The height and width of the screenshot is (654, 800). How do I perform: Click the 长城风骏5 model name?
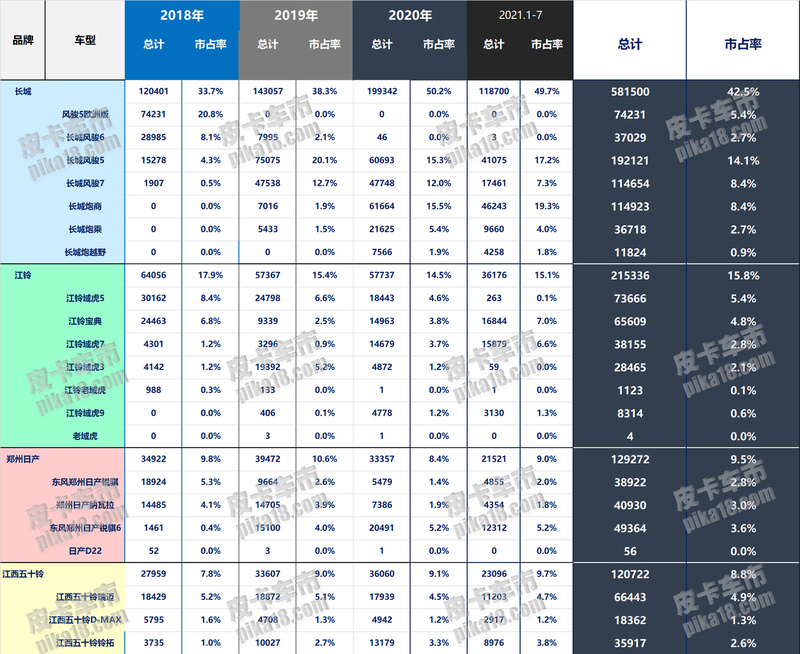coord(85,160)
